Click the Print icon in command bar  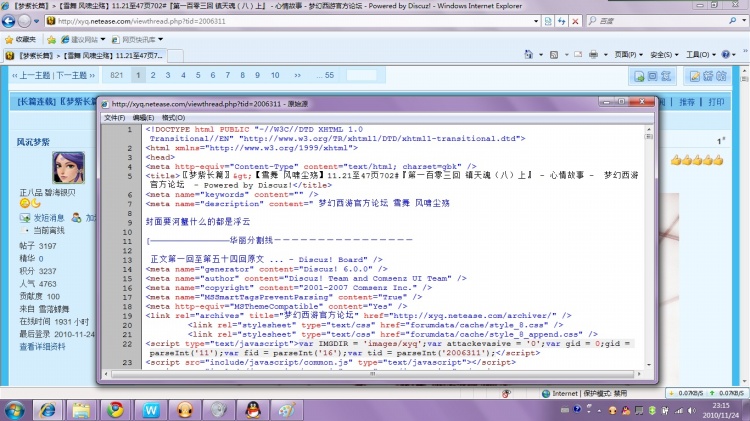click(593, 55)
